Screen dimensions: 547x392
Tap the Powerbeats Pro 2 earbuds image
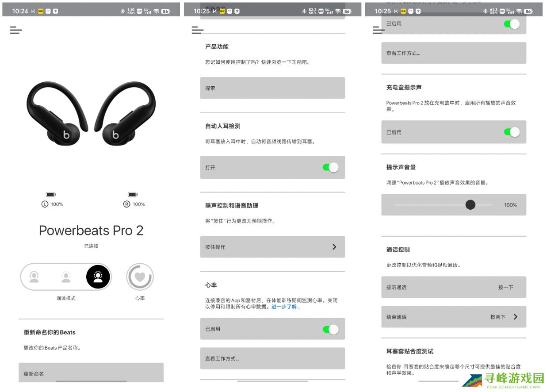tap(91, 113)
